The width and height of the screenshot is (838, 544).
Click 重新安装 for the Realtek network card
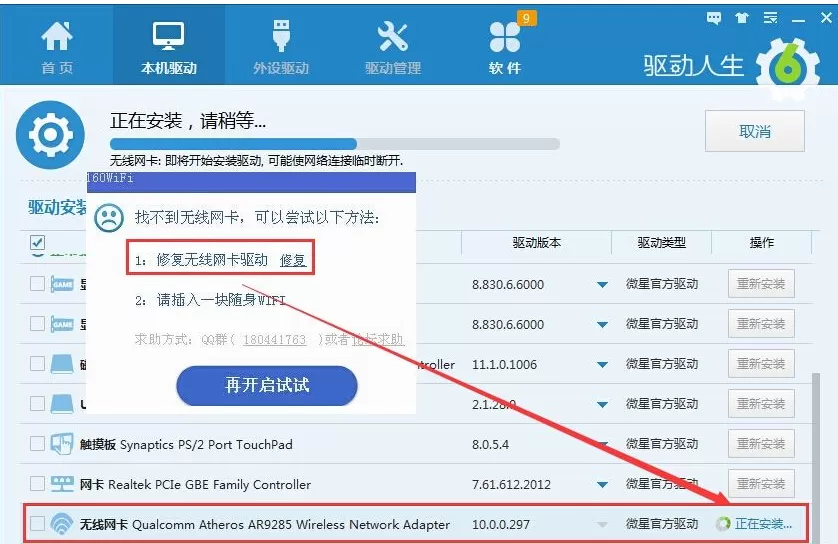pyautogui.click(x=761, y=484)
